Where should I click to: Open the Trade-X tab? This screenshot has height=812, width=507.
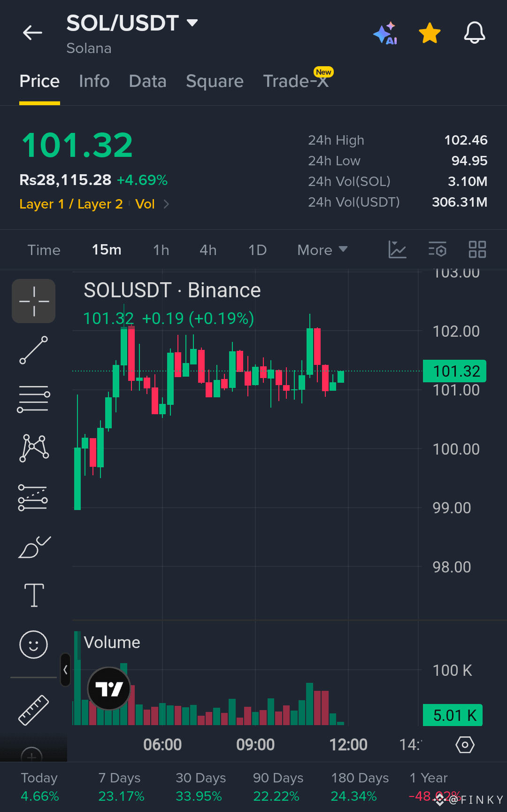[296, 81]
